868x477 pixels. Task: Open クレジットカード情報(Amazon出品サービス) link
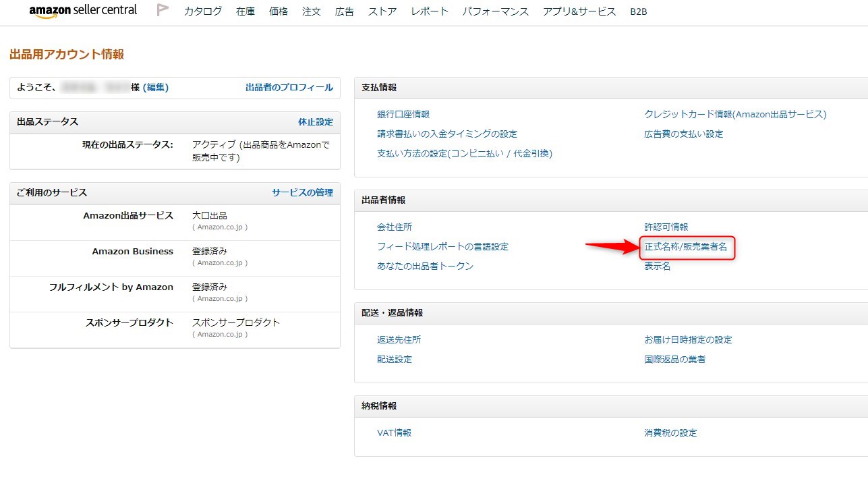pos(735,114)
